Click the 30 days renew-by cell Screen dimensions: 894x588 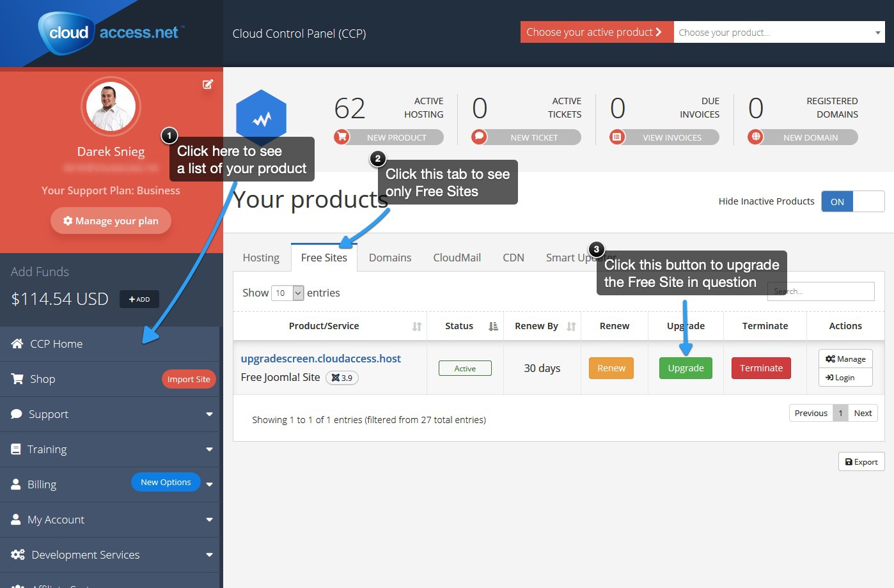tap(542, 368)
